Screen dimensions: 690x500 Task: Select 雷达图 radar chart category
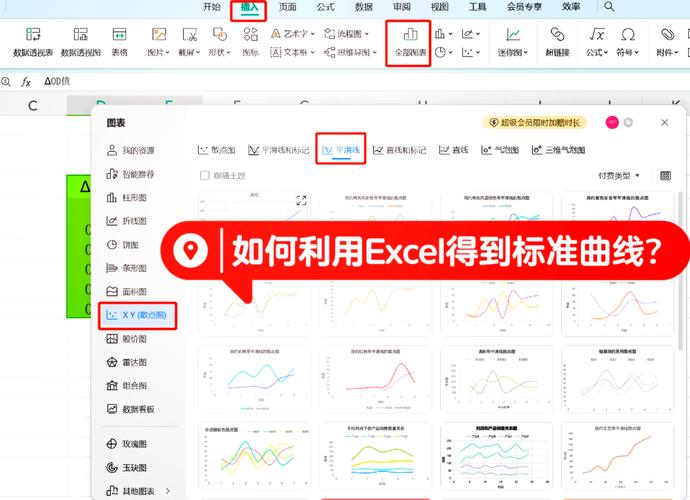coord(127,362)
